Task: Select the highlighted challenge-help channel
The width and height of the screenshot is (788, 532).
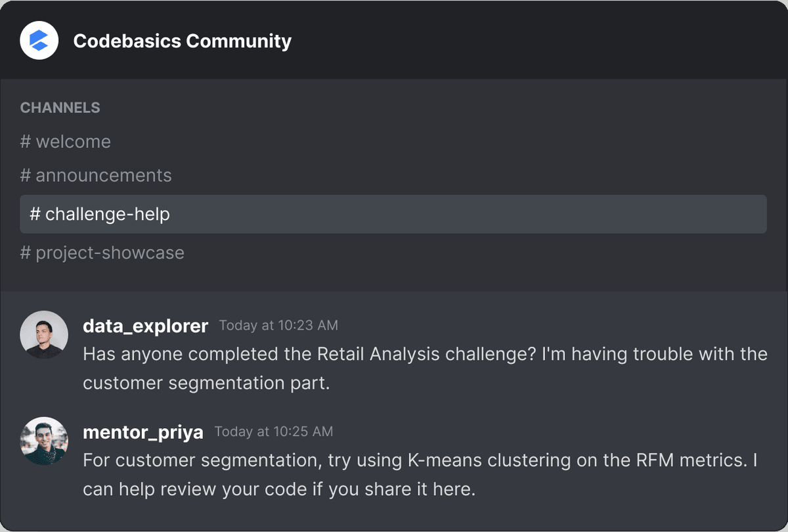Action: pos(393,214)
